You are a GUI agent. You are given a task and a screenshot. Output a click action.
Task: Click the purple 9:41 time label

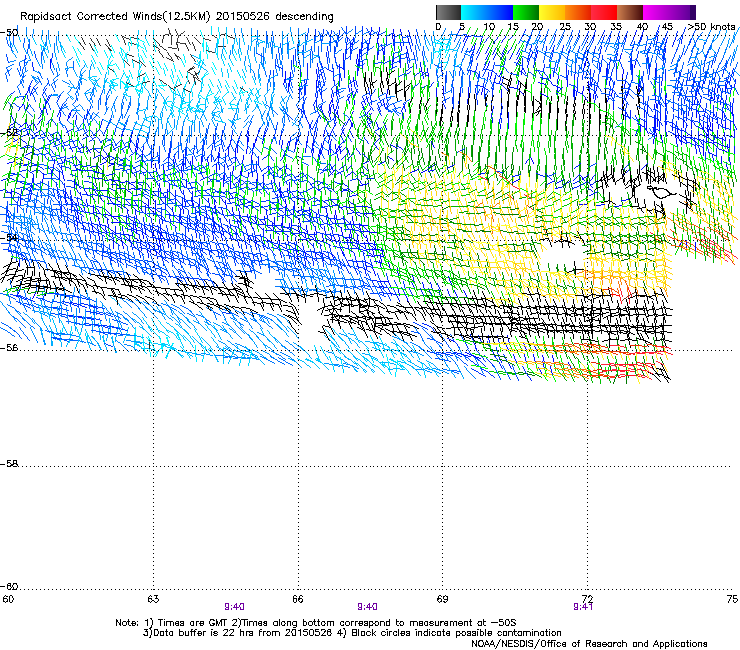[583, 607]
